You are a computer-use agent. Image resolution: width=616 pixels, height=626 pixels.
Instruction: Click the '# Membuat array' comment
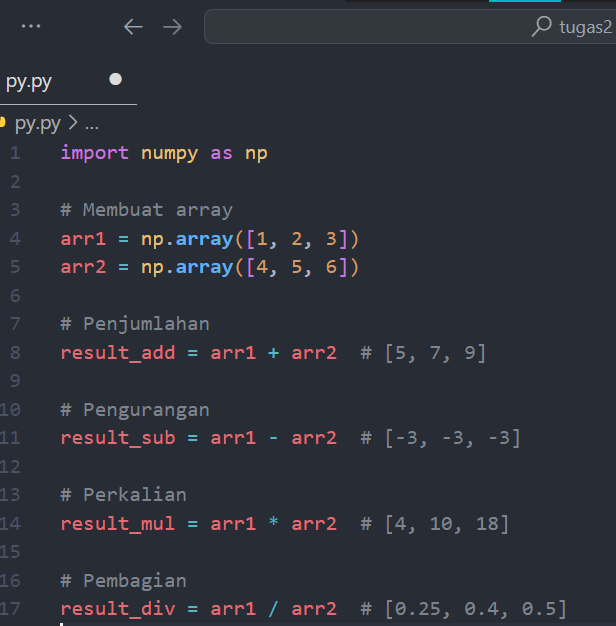147,210
